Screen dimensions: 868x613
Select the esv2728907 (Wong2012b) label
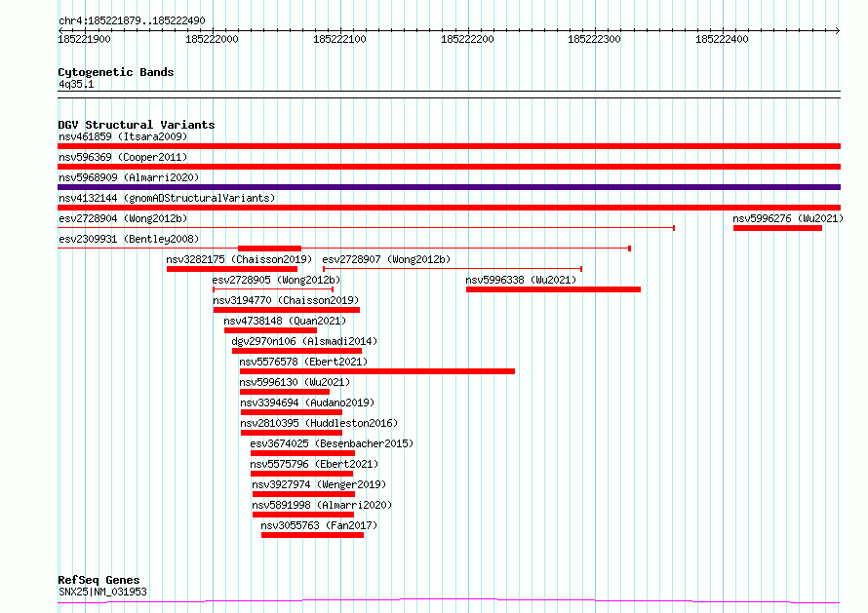pyautogui.click(x=386, y=259)
